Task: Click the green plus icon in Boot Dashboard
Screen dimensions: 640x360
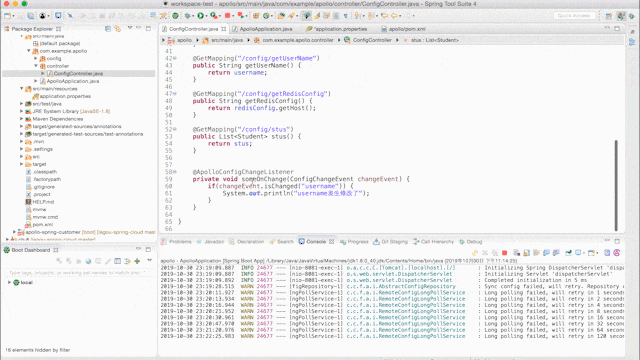Action: [137, 261]
